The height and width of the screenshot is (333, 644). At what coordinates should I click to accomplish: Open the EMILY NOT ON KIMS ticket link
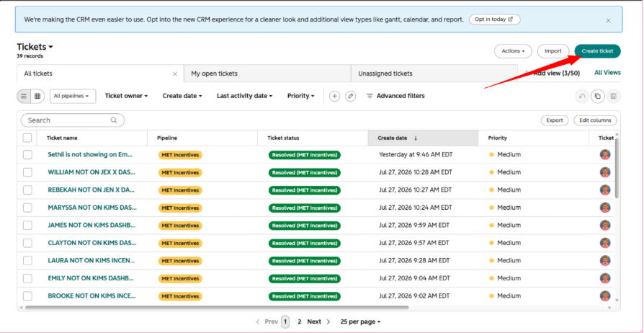coord(91,278)
